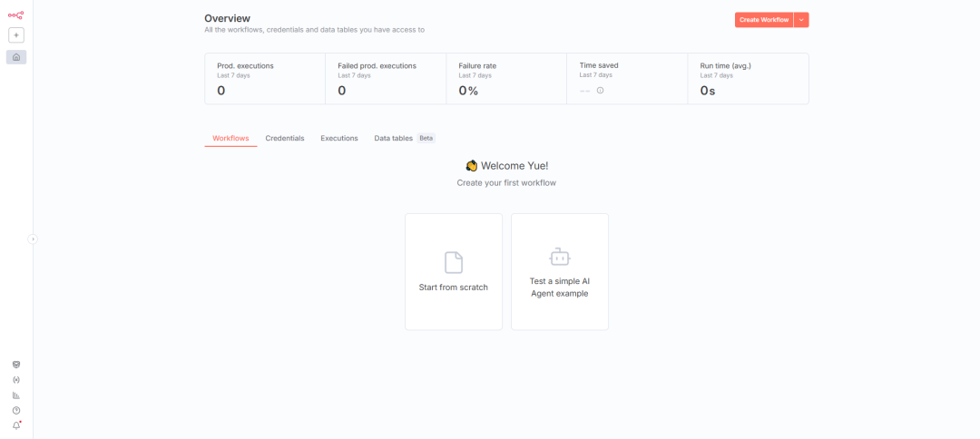Open Admin Panel box icon in sidebar
Image resolution: width=980 pixels, height=439 pixels.
tap(16, 365)
